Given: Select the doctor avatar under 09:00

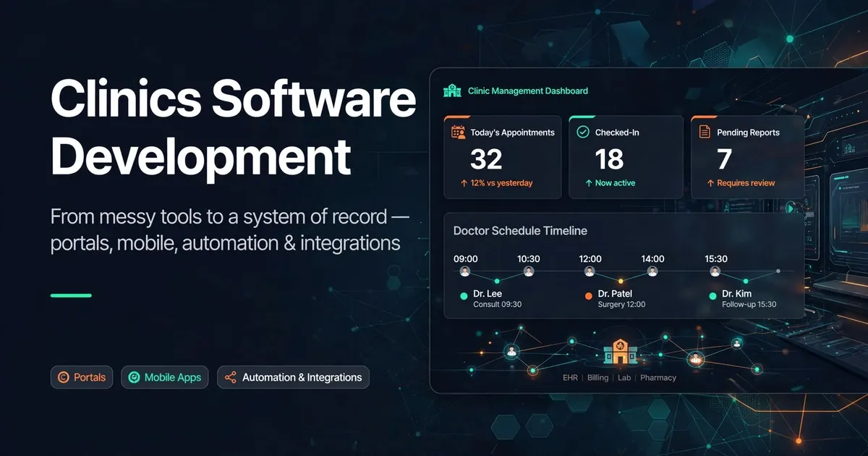Looking at the screenshot, I should (465, 271).
